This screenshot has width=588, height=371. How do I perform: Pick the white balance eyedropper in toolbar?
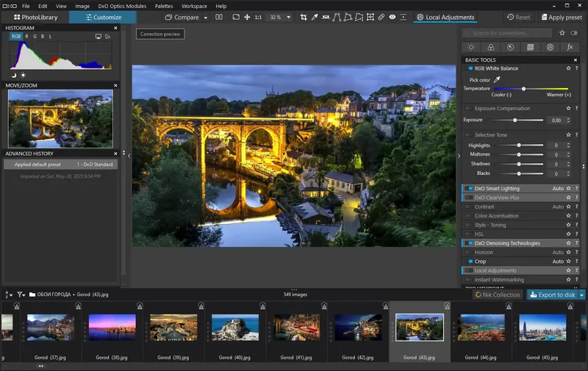[315, 17]
